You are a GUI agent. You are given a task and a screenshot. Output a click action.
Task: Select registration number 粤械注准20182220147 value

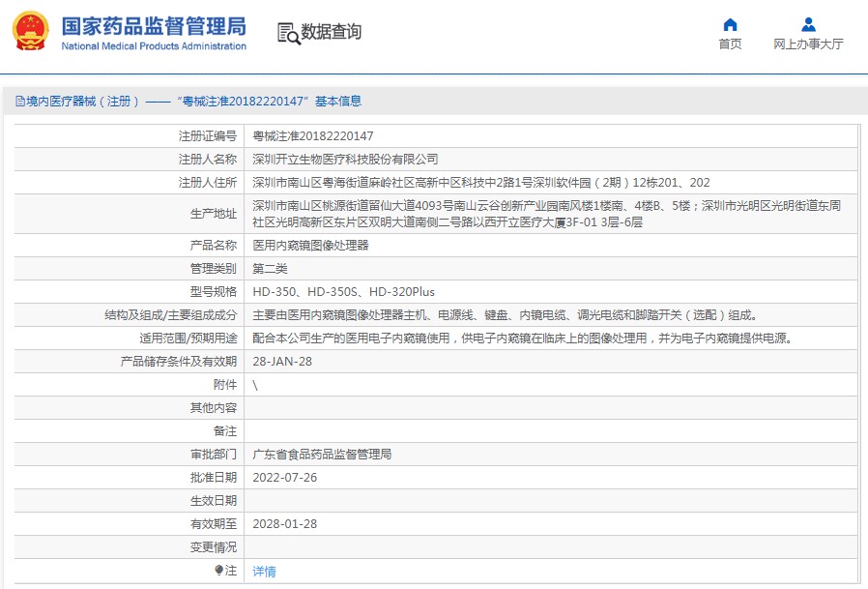[313, 135]
